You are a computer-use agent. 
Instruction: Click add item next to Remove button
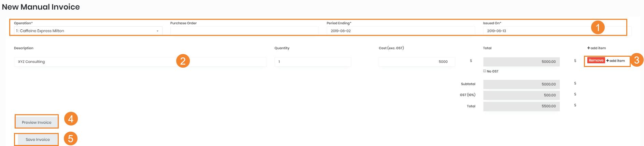(616, 61)
